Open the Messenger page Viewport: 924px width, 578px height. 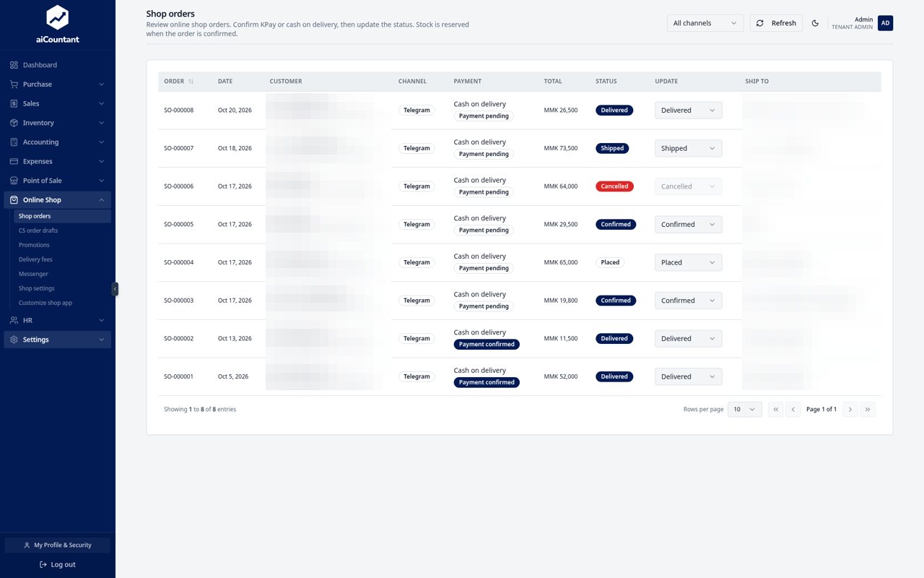point(62,274)
